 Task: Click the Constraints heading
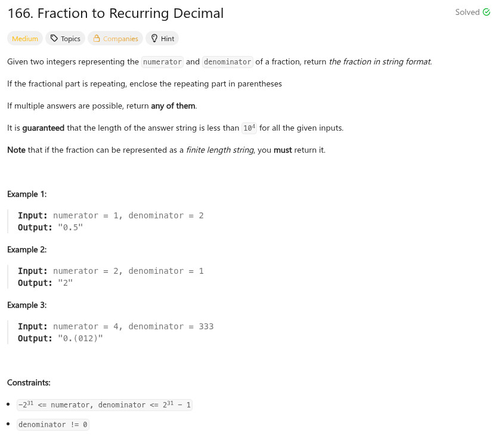29,382
